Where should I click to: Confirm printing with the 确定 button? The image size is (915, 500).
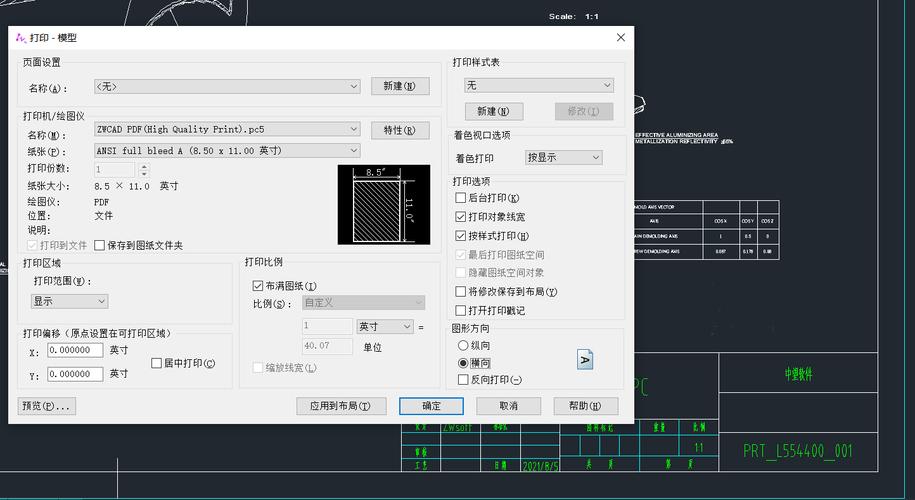pyautogui.click(x=431, y=406)
